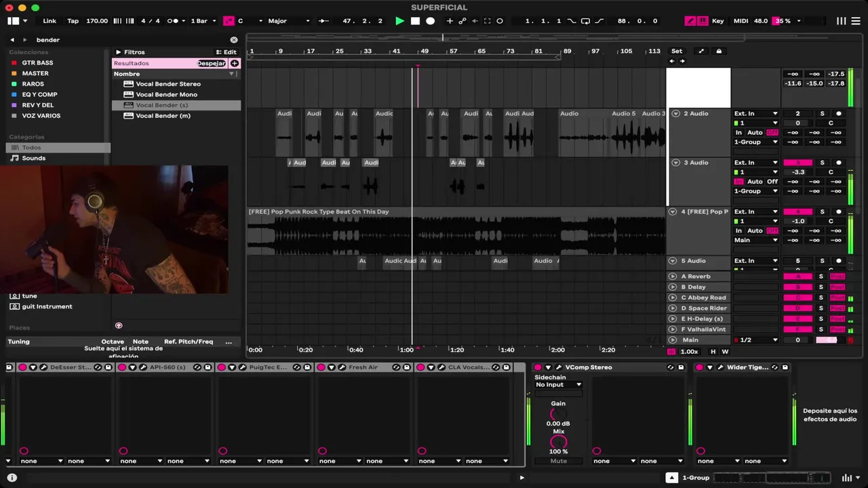
Task: Go to previous locator arrow under Set
Action: click(672, 61)
